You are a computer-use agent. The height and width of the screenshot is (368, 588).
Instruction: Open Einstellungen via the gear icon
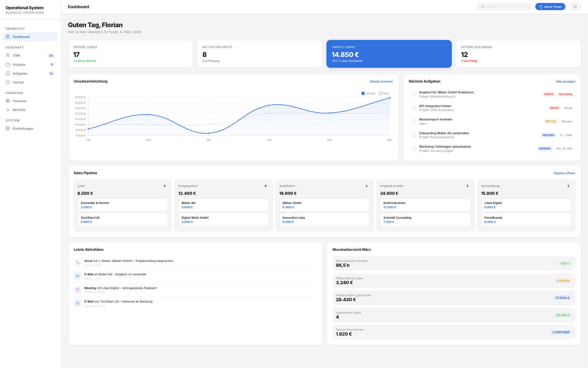(x=23, y=128)
